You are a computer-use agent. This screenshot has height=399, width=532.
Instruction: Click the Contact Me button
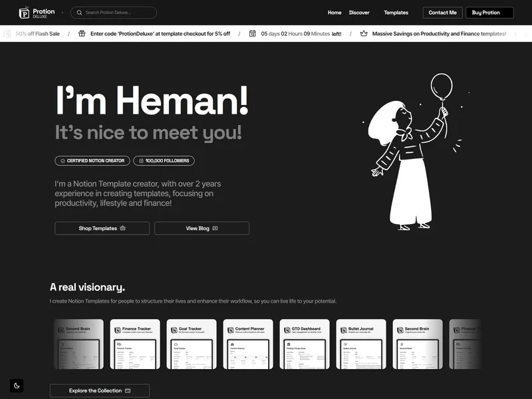(x=442, y=13)
